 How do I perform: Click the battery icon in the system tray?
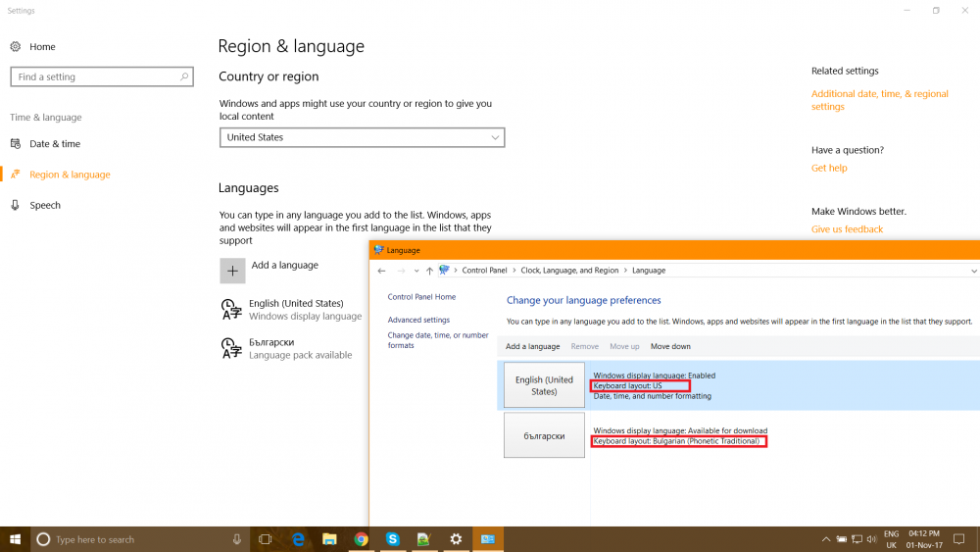(842, 539)
